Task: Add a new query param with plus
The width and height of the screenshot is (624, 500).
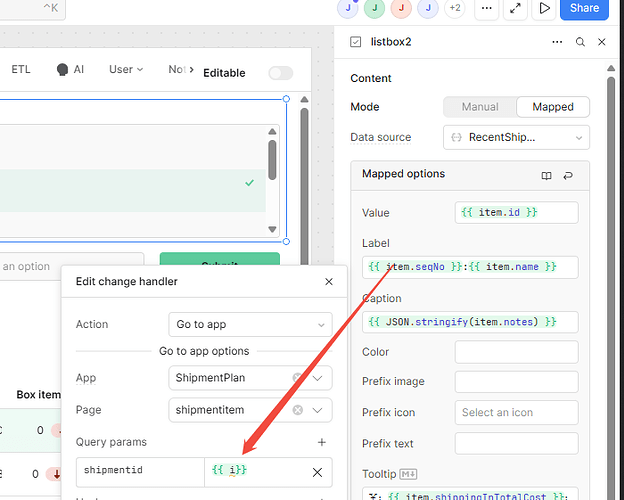Action: [322, 442]
